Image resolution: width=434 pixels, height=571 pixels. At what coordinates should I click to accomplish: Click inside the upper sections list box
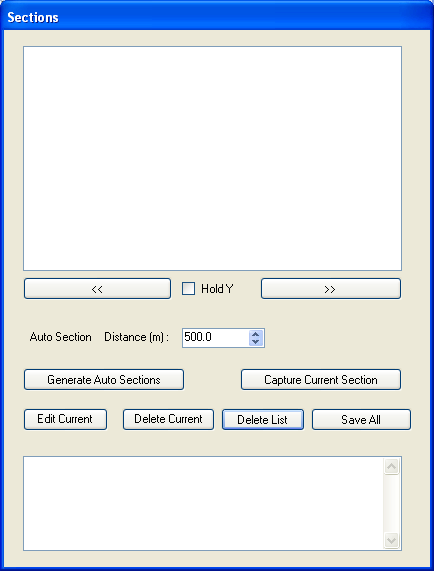point(212,158)
